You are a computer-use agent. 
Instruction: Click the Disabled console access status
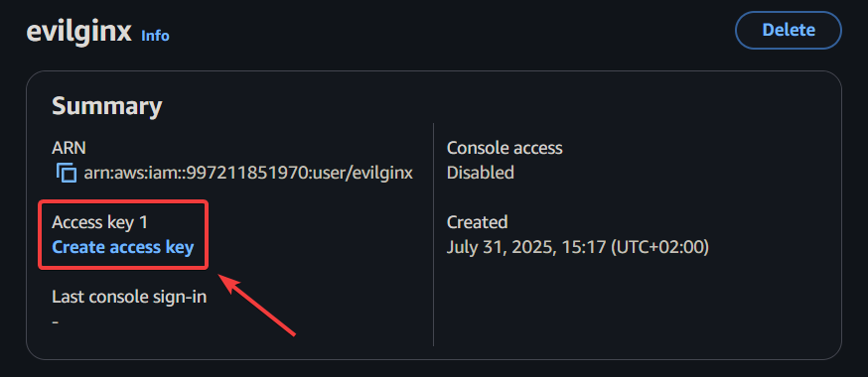pos(481,173)
